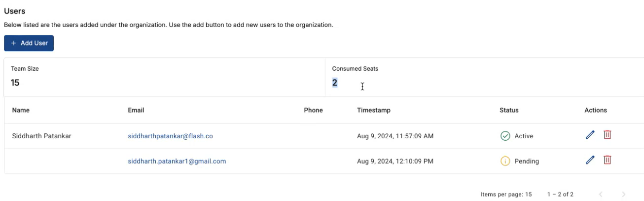Image resolution: width=644 pixels, height=201 pixels.
Task: Go to the previous page arrow
Action: coord(601,195)
